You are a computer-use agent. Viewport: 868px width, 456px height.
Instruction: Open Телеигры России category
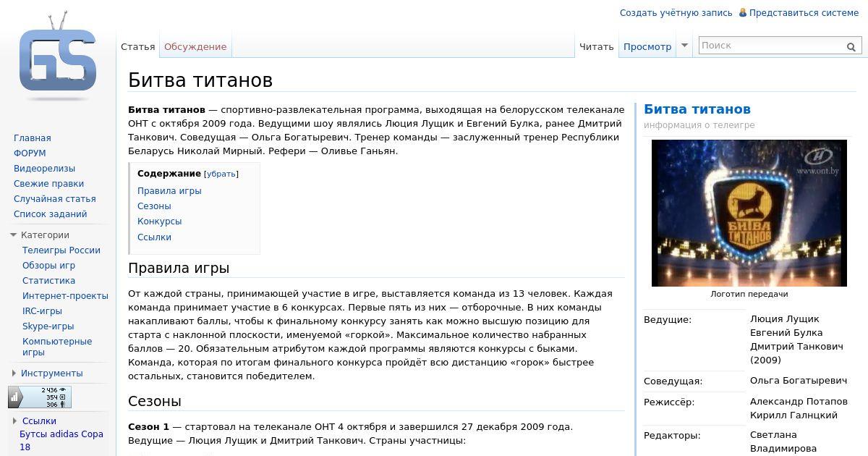61,250
